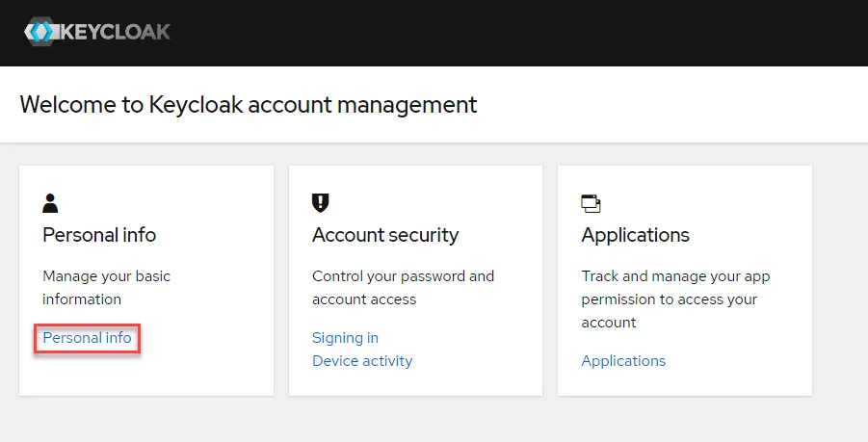Click the windows icon on Applications card

(592, 203)
